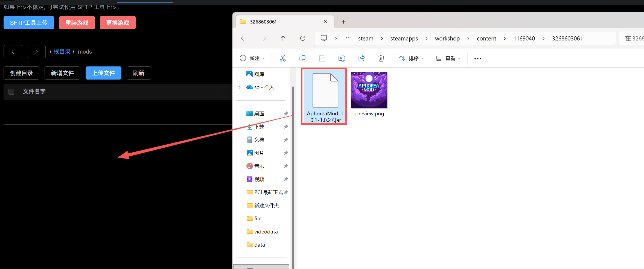Image resolution: width=644 pixels, height=269 pixels.
Task: Go up one folder level
Action: click(283, 38)
